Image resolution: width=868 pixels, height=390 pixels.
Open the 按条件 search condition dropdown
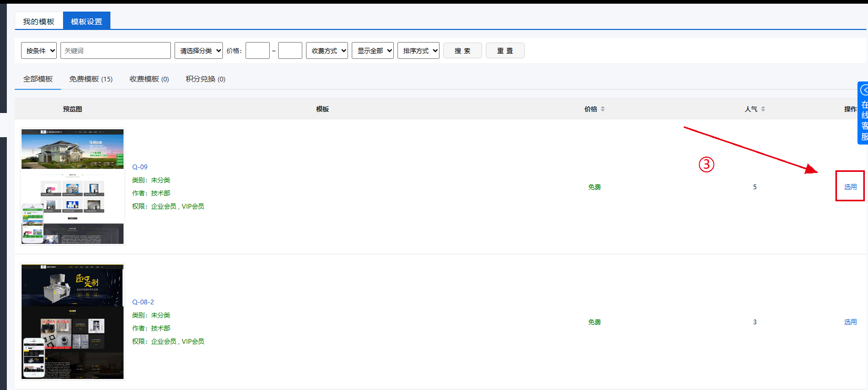pos(39,50)
